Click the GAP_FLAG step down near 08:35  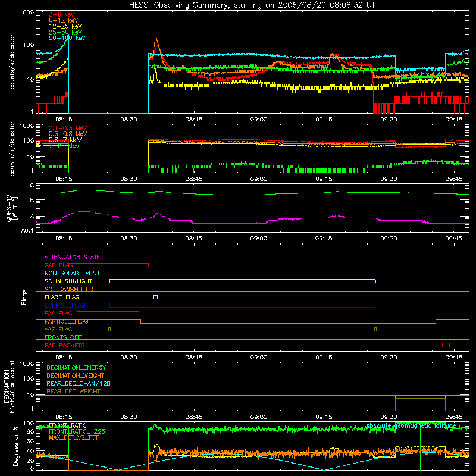(148, 265)
